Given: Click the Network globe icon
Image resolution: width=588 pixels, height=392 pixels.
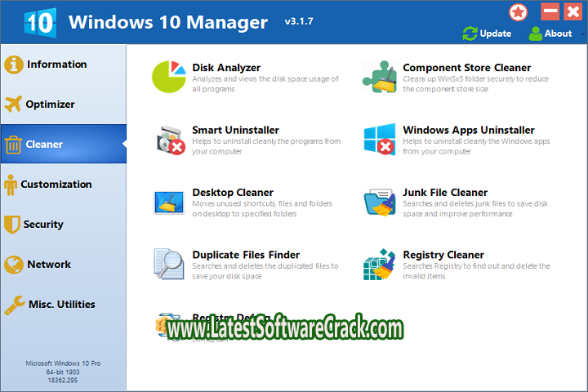Looking at the screenshot, I should tap(14, 265).
